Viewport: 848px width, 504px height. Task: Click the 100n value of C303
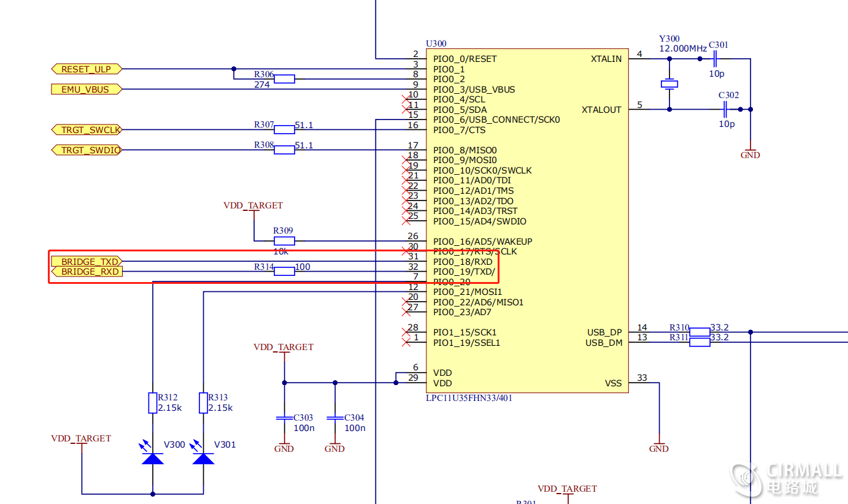pos(304,428)
